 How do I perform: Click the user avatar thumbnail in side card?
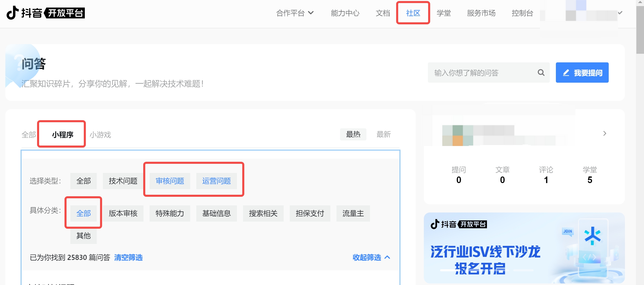tap(458, 135)
